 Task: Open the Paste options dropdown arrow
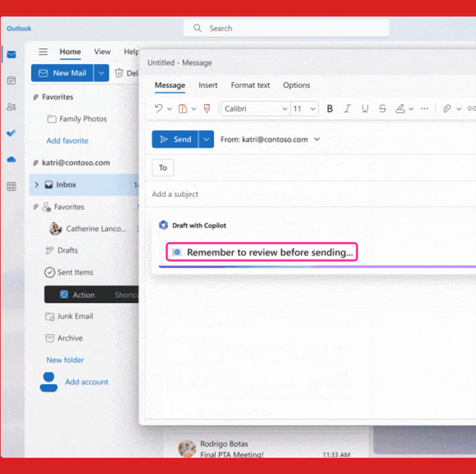click(x=194, y=109)
